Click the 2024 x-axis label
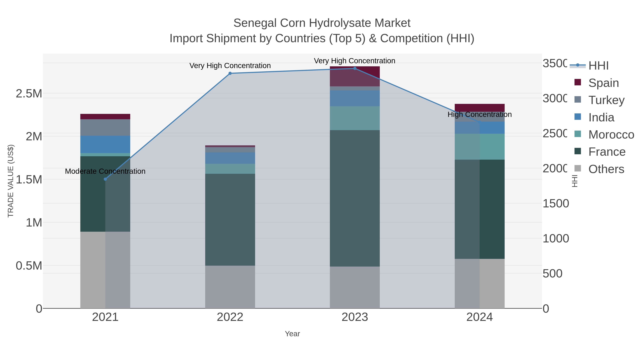 479,317
